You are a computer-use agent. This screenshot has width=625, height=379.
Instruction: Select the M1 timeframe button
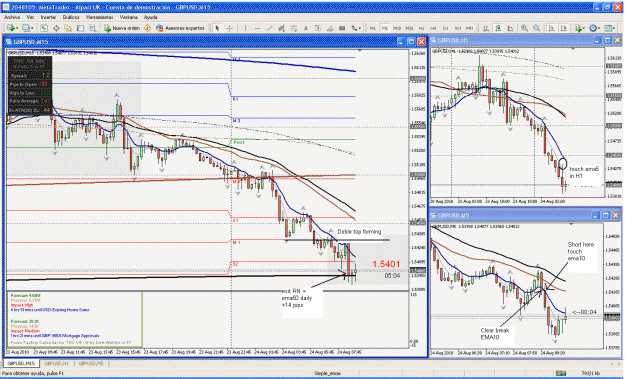click(x=373, y=28)
